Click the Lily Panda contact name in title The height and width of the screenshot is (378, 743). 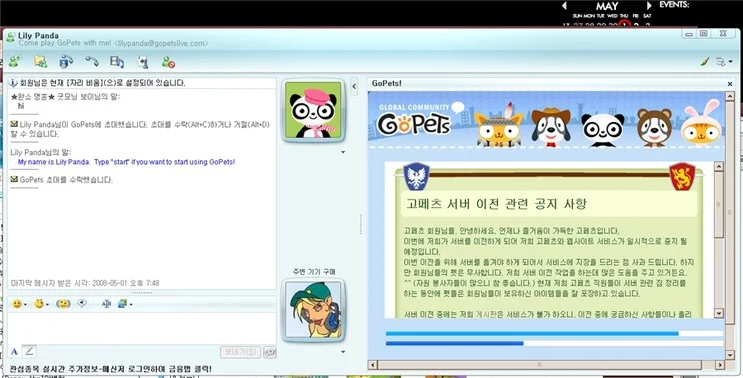pos(38,36)
